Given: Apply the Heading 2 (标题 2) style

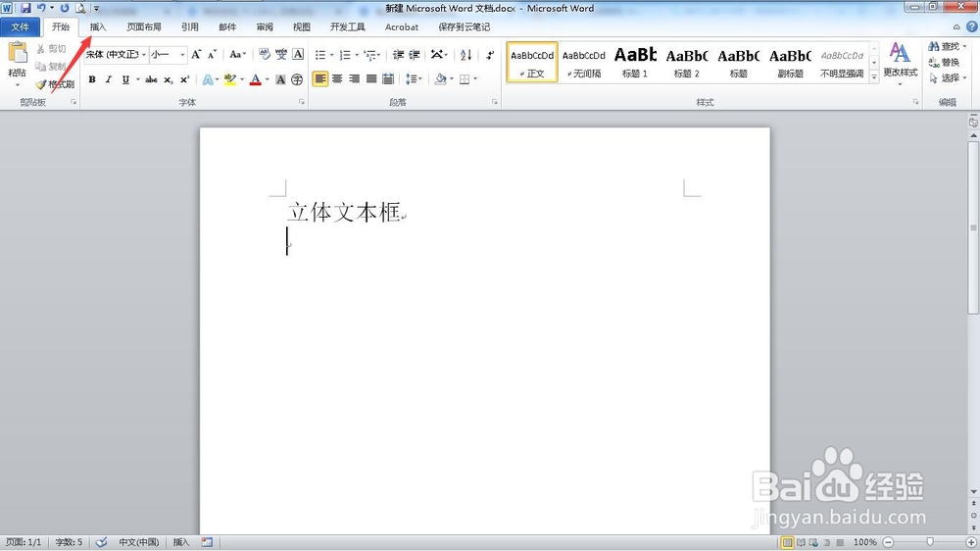Looking at the screenshot, I should (687, 62).
